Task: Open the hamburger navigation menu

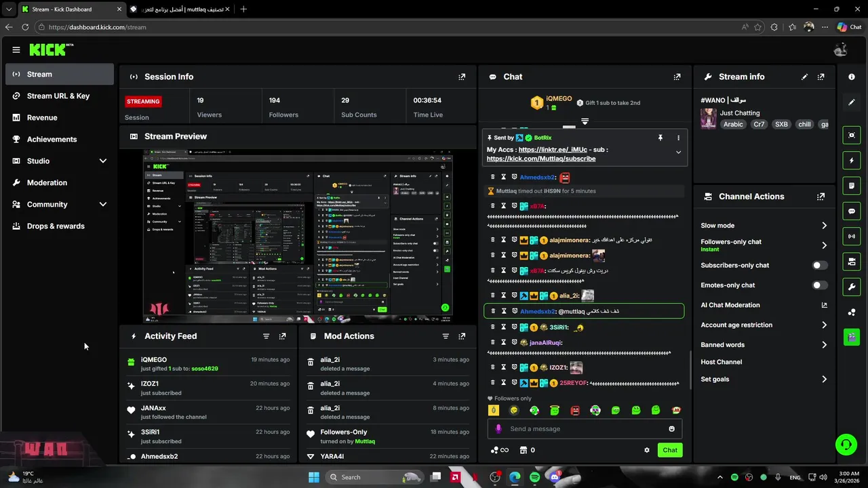Action: tap(16, 49)
